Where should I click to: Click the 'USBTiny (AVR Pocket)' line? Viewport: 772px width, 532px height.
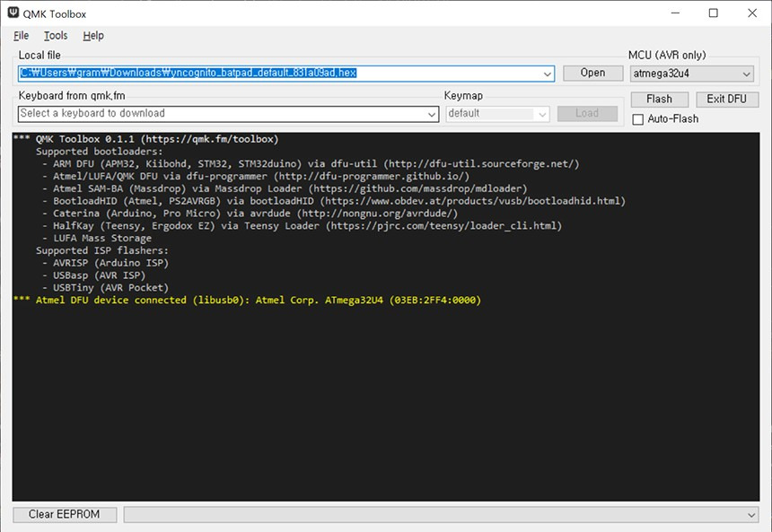[x=105, y=287]
